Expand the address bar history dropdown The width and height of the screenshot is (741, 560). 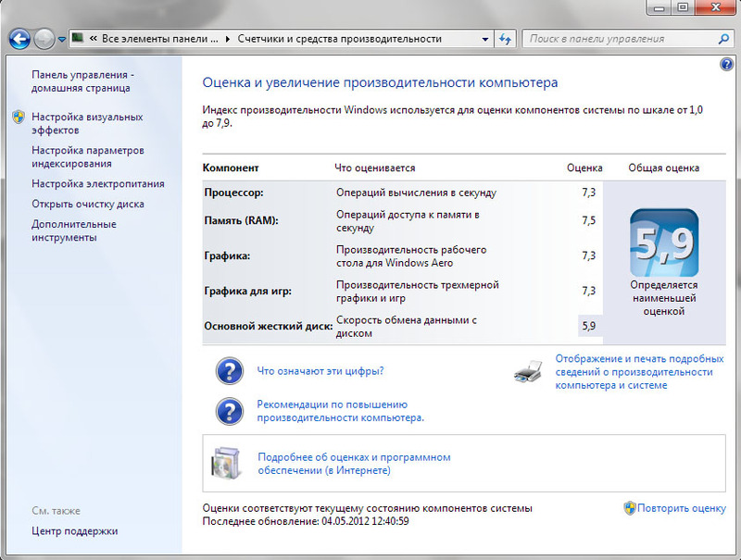tap(485, 40)
